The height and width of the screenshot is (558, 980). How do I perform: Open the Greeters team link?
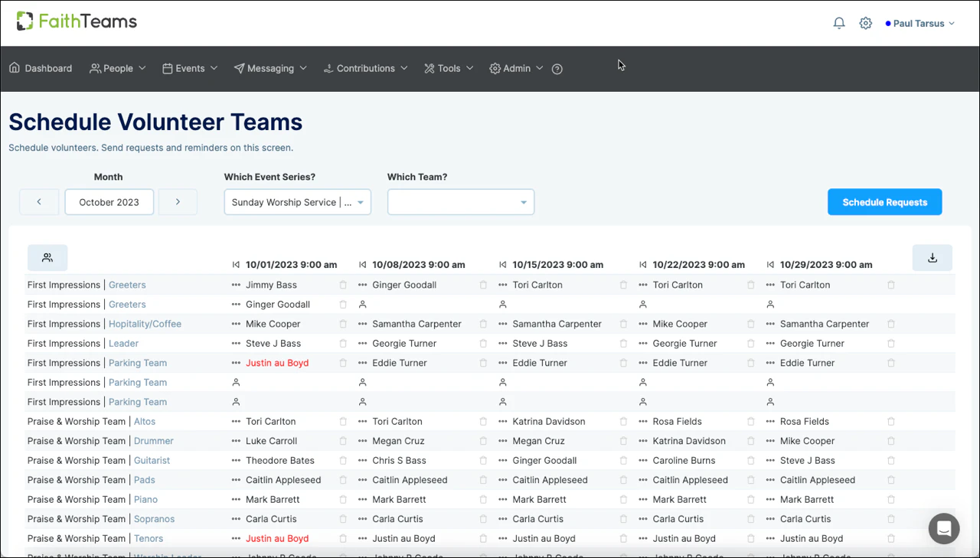click(x=127, y=284)
